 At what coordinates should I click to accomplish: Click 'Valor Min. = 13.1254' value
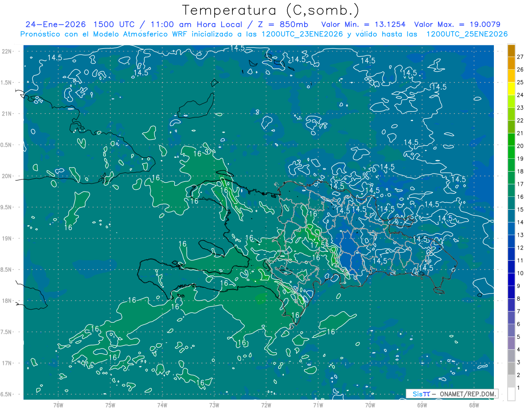tap(363, 24)
